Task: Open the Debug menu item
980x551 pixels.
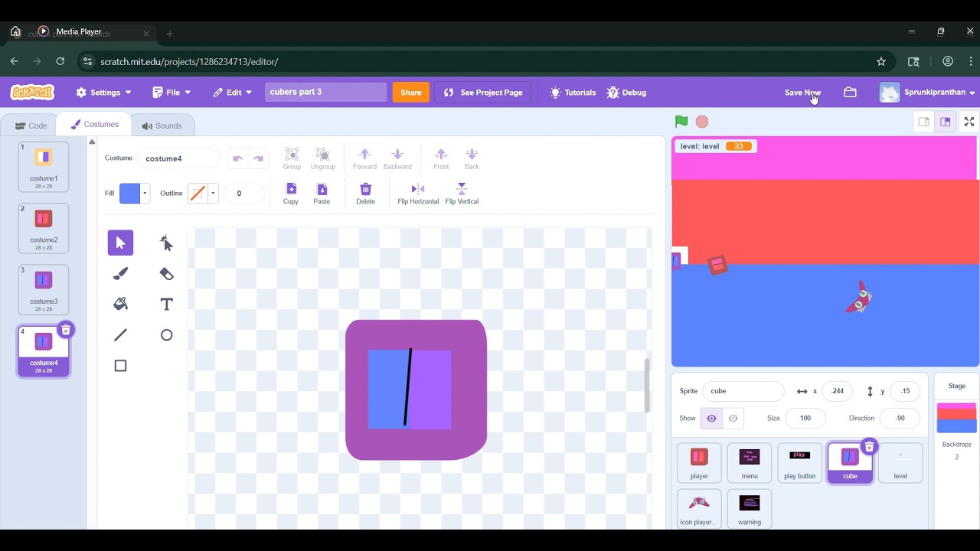Action: tap(627, 92)
